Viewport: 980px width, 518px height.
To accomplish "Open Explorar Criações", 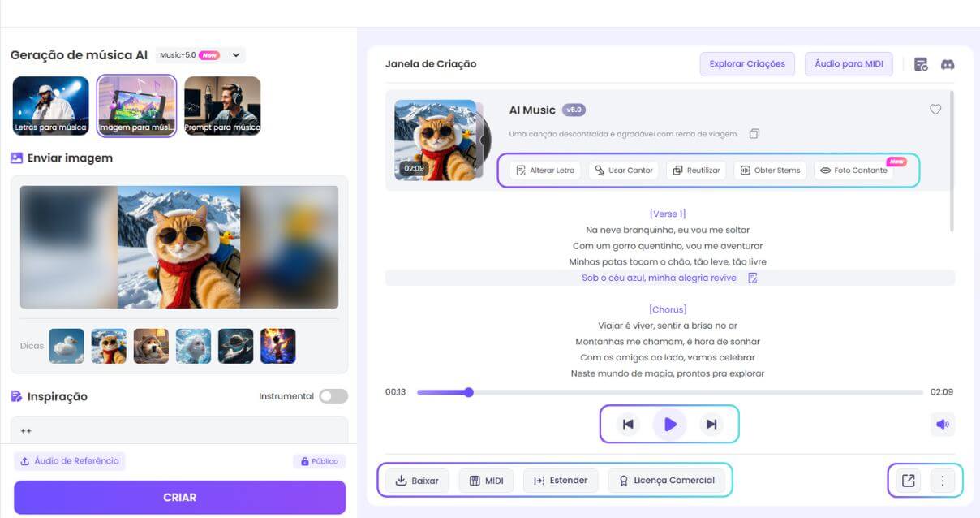I will coord(746,63).
